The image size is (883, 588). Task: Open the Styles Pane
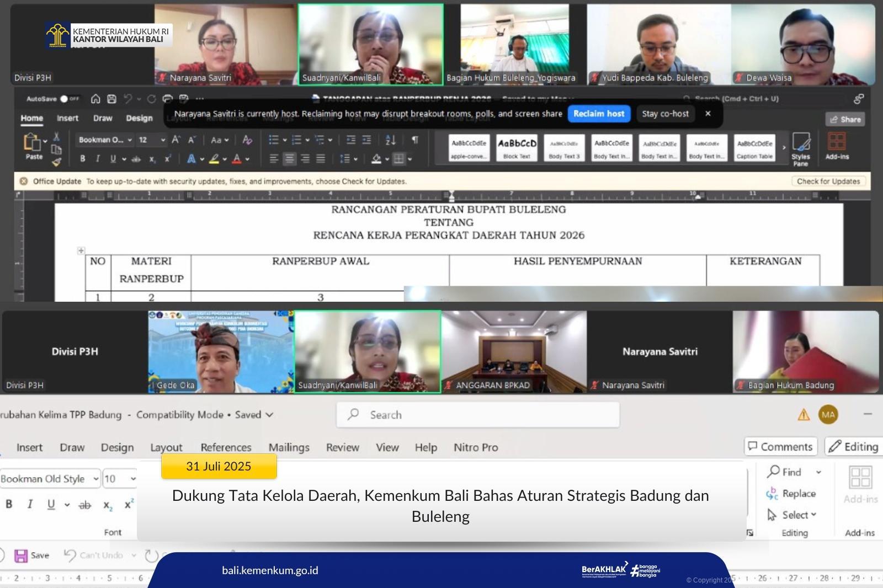800,147
